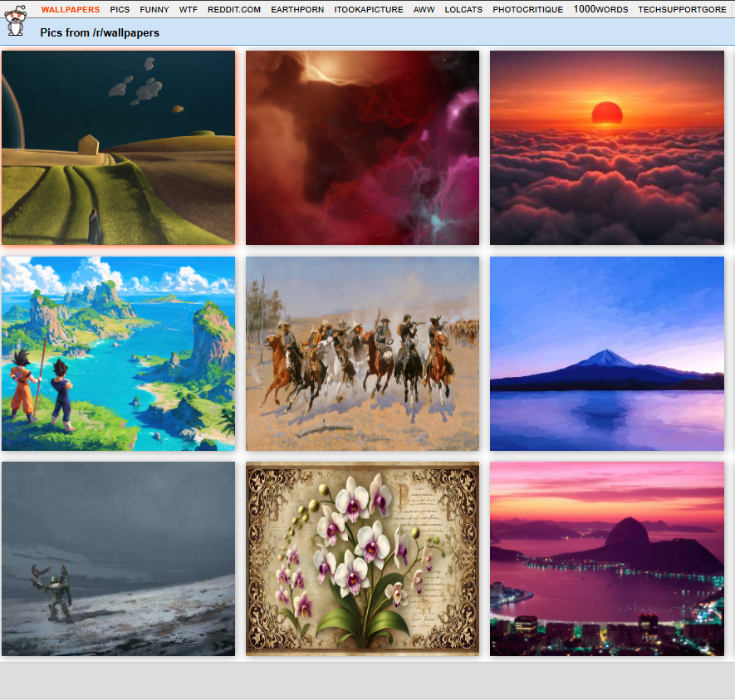Image resolution: width=735 pixels, height=700 pixels.
Task: Select the WALLPAPERS tab
Action: click(x=71, y=10)
